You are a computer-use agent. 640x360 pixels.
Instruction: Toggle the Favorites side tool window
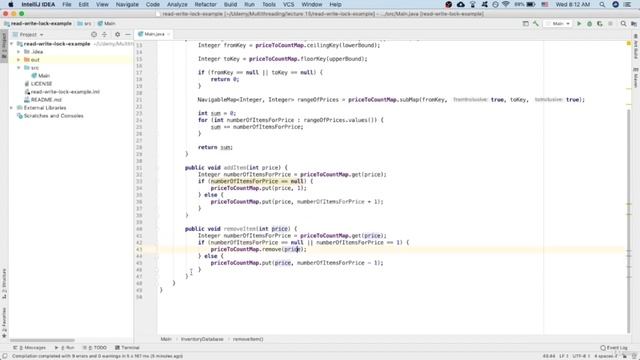[x=4, y=322]
